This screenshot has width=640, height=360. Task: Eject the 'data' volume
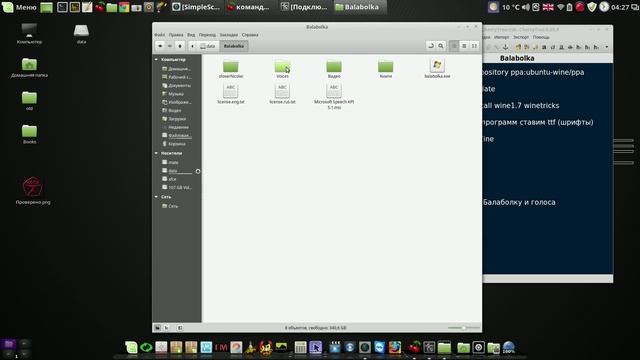[x=198, y=171]
